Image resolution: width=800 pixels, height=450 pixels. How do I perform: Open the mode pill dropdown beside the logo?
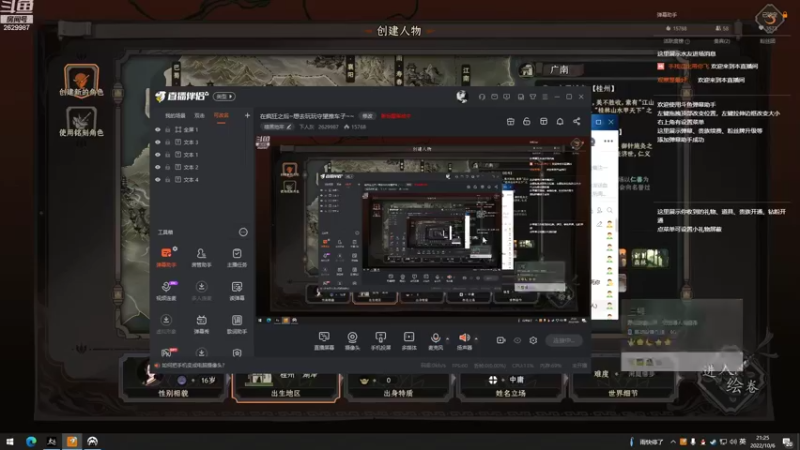(224, 96)
